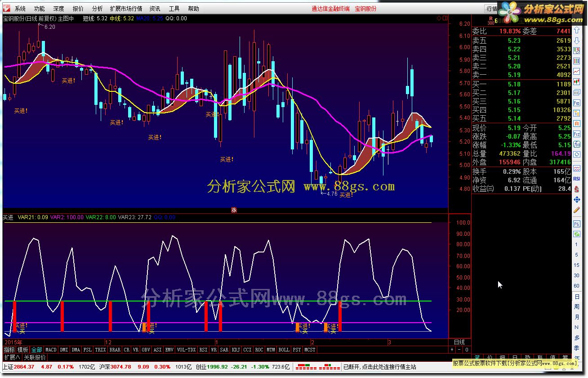Click the 日线 period label dropdown
588x378 pixels.
(459, 342)
